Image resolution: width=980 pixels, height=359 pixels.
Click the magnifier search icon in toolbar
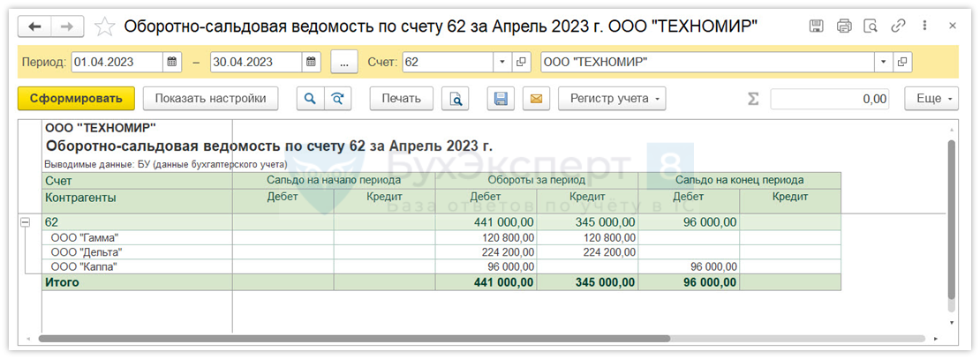coord(310,99)
